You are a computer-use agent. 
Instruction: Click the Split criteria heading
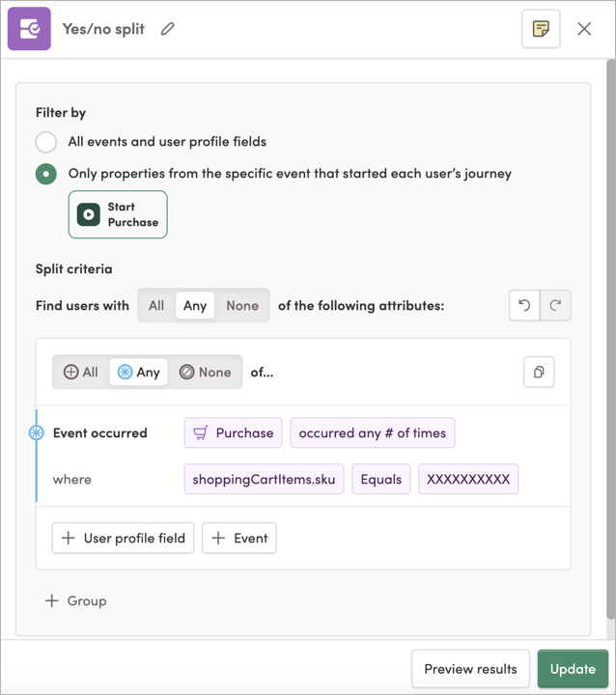click(x=74, y=269)
